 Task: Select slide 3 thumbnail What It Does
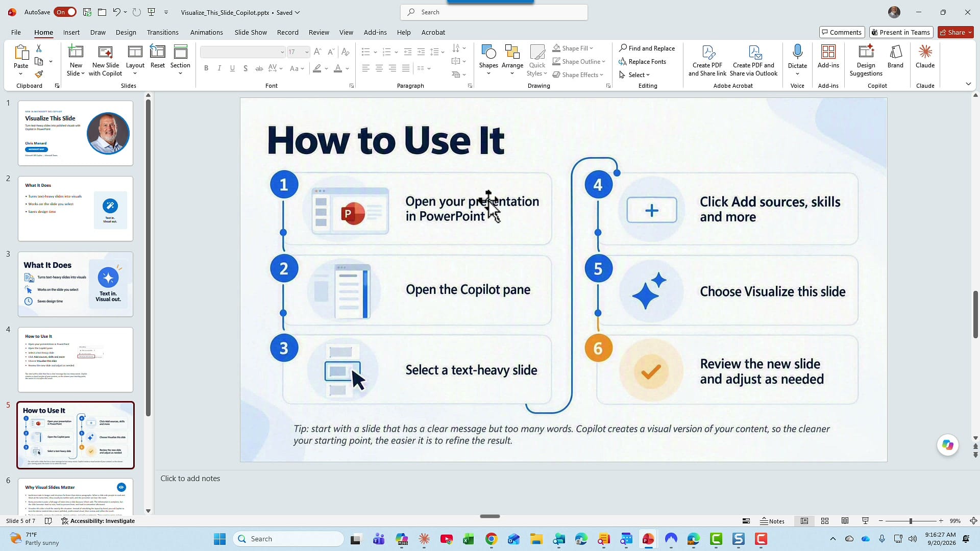tap(76, 284)
